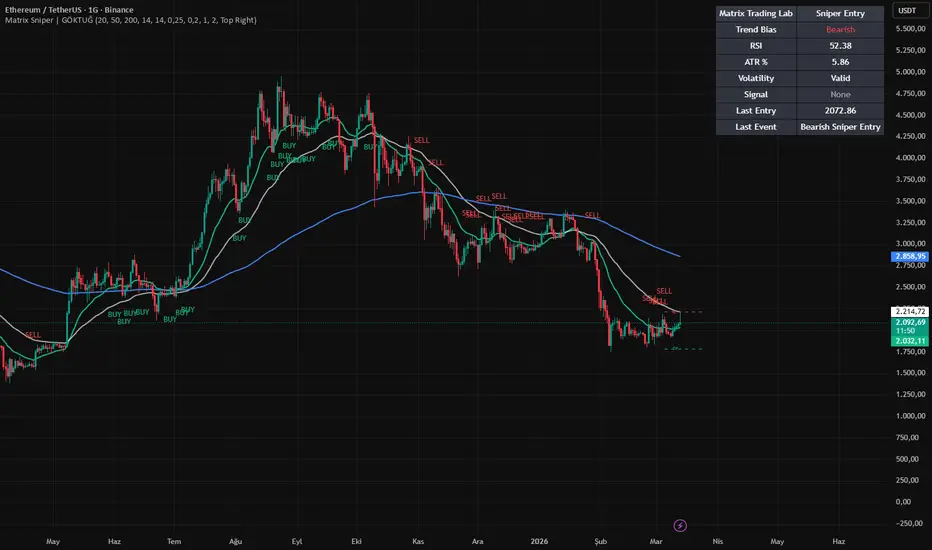Click the 5.000,00 price scale value

point(911,72)
